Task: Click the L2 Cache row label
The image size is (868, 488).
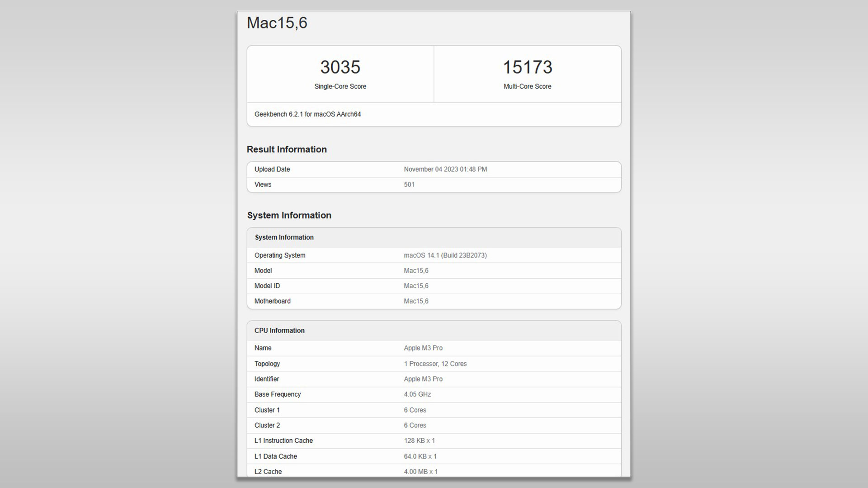Action: (268, 472)
